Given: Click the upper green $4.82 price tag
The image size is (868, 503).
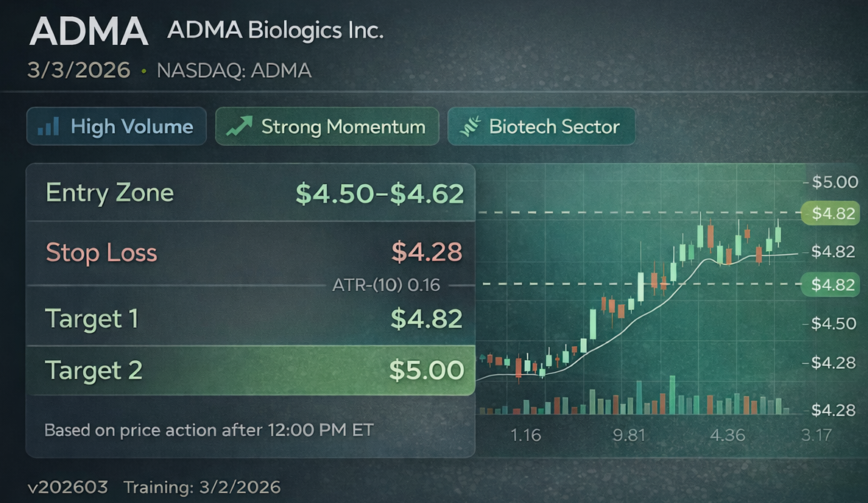Looking at the screenshot, I should tap(833, 214).
